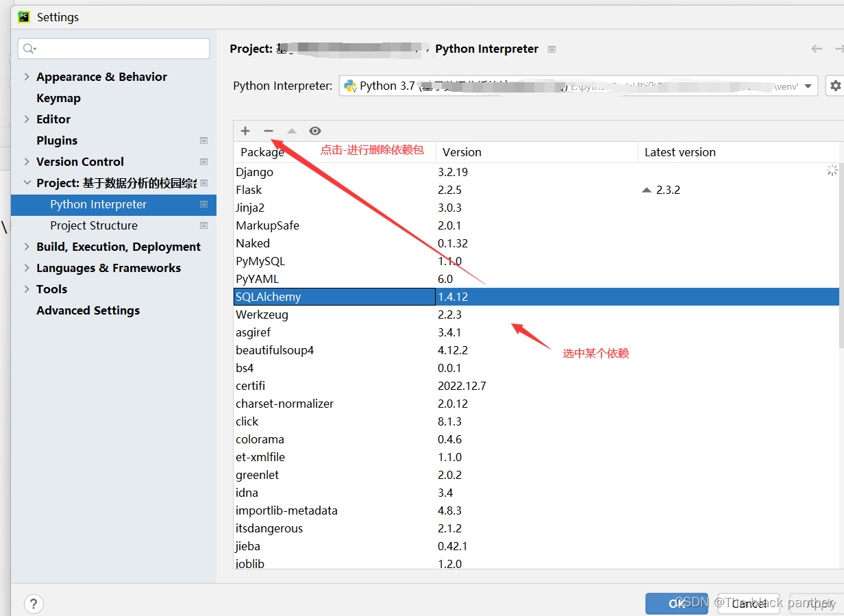The height and width of the screenshot is (616, 844).
Task: Click the upgrade package arrow icon
Action: coord(292,131)
